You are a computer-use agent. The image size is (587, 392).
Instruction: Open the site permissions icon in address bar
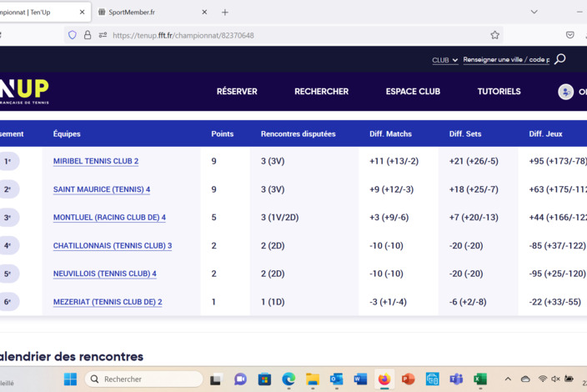103,35
